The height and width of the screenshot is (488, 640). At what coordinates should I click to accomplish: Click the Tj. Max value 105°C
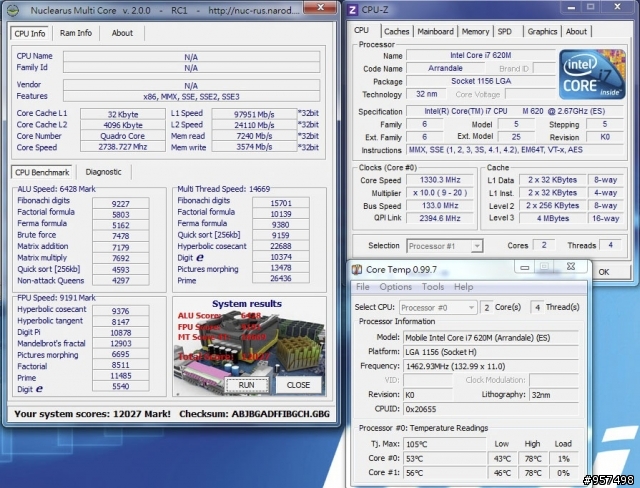click(444, 444)
